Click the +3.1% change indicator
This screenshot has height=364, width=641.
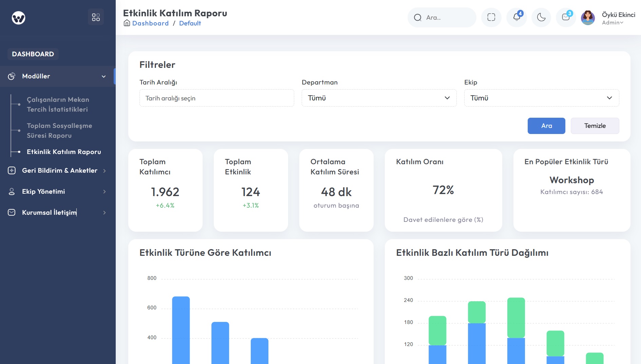point(251,206)
